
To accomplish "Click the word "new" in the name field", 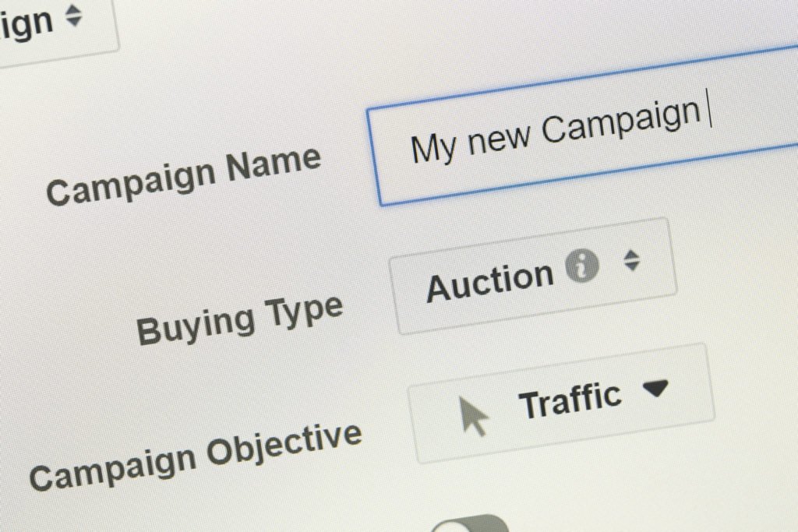I will pyautogui.click(x=499, y=137).
